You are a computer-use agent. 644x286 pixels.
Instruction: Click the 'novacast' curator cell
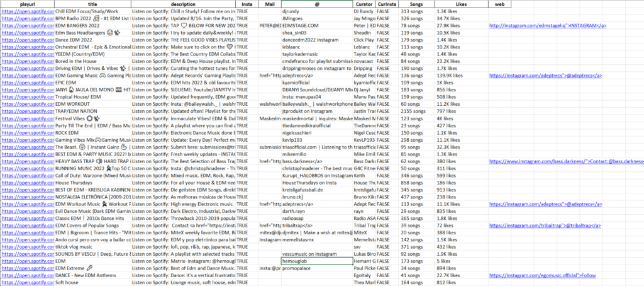click(x=364, y=61)
